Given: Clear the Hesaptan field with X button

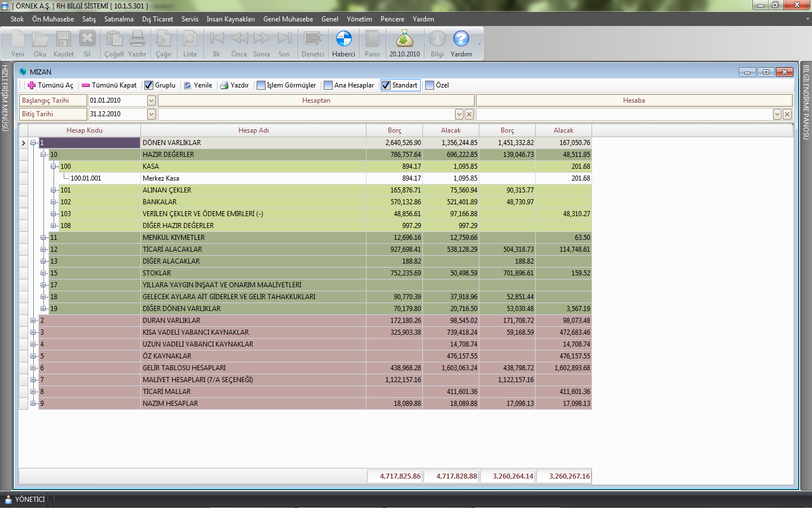Looking at the screenshot, I should click(469, 115).
